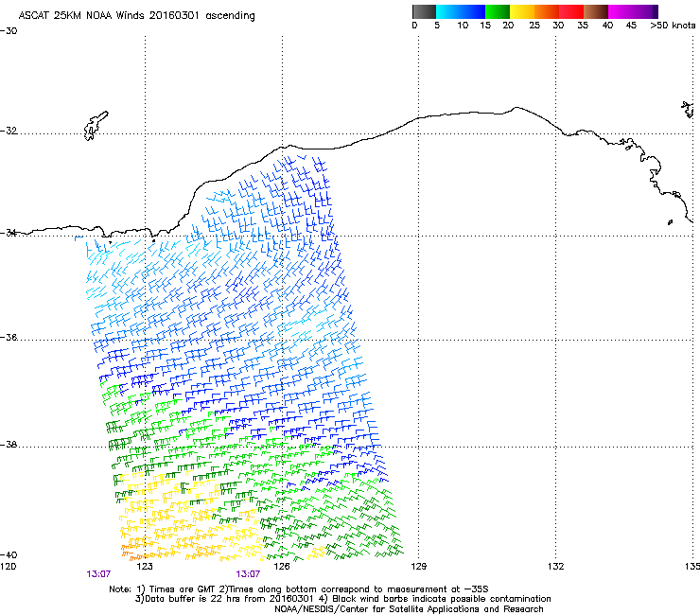Click the blue 10-15 knots legend segment
700x615 pixels.
[x=473, y=11]
